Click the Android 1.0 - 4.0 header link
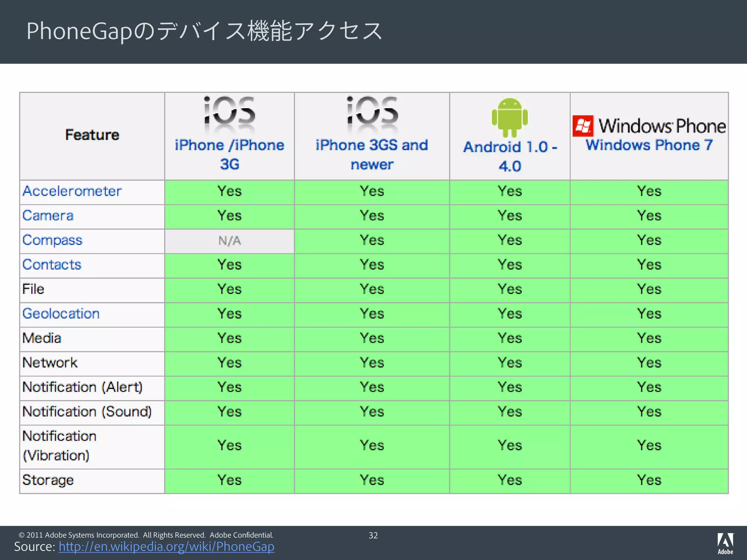Viewport: 747px width, 560px height. (510, 157)
